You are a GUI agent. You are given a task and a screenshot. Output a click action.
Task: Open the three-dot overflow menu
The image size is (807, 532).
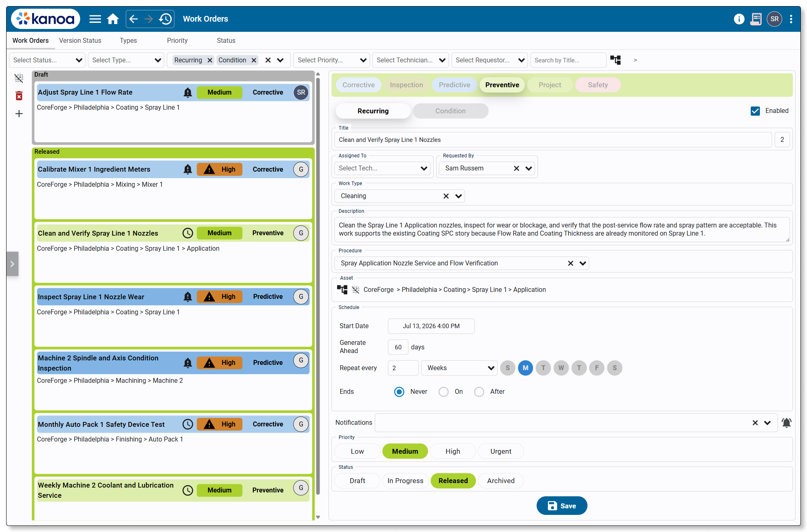coord(791,19)
